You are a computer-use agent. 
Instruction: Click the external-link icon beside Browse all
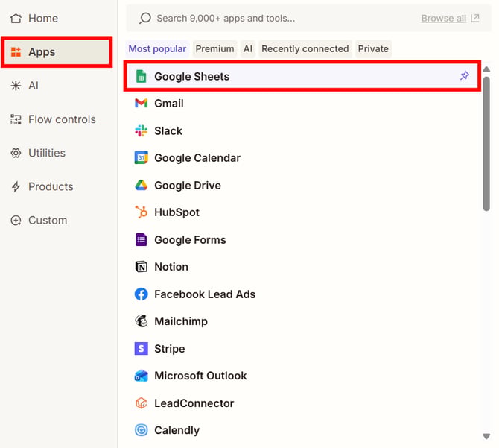[x=475, y=18]
